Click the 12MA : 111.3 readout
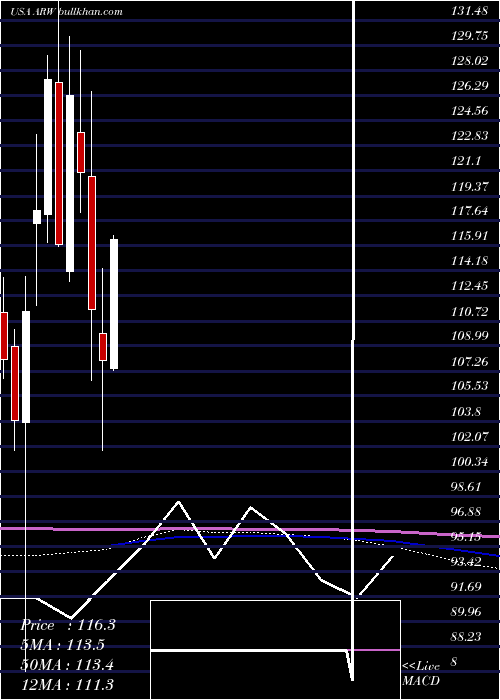 point(67,684)
